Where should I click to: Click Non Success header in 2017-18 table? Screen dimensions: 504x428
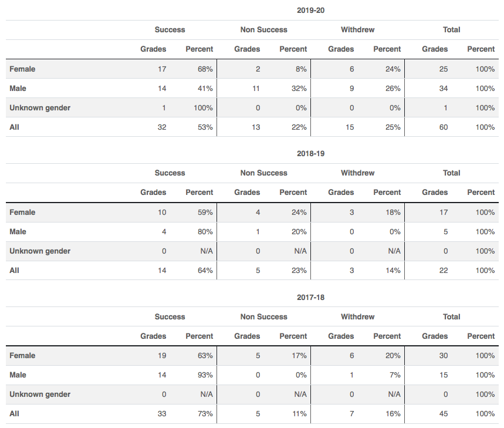point(263,316)
